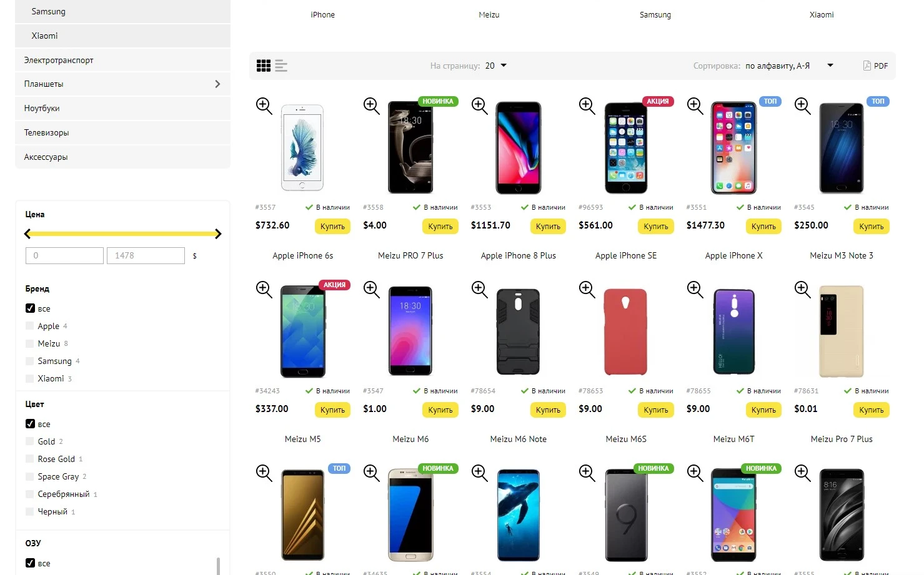The height and width of the screenshot is (575, 924).
Task: Open the Meizu PRO 7 Plus product link
Action: tap(410, 255)
